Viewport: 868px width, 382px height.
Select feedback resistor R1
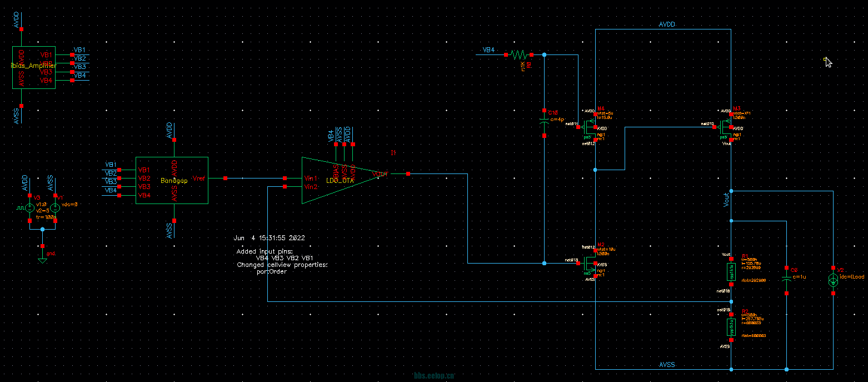click(731, 272)
